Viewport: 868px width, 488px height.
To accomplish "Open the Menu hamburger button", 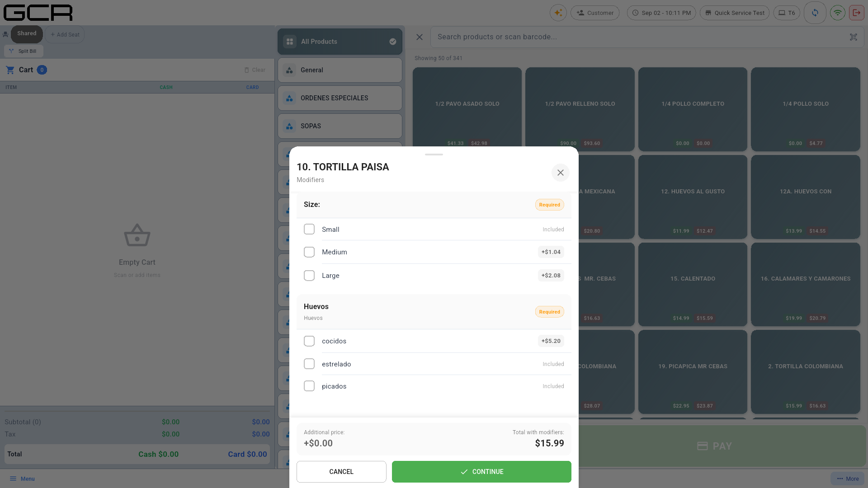I will [x=22, y=479].
